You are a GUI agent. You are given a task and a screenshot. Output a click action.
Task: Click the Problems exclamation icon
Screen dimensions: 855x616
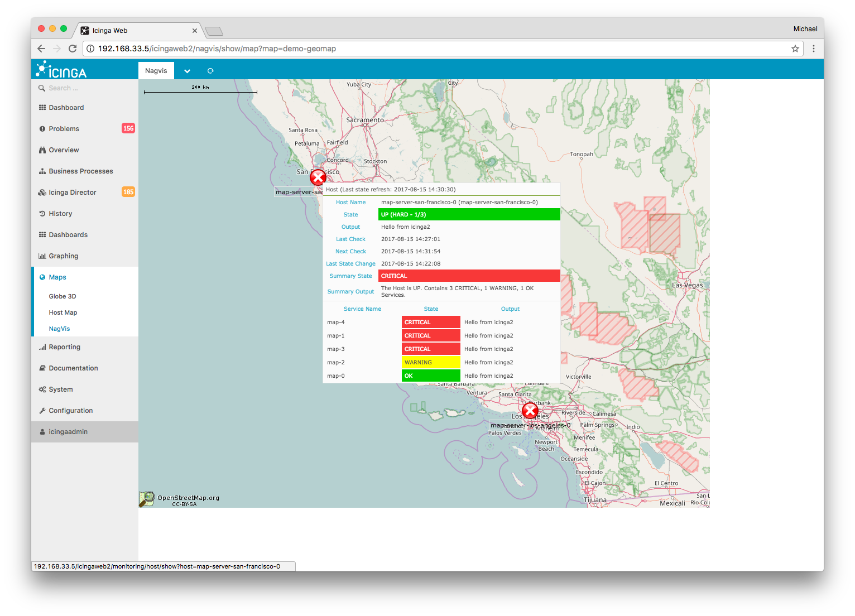42,129
